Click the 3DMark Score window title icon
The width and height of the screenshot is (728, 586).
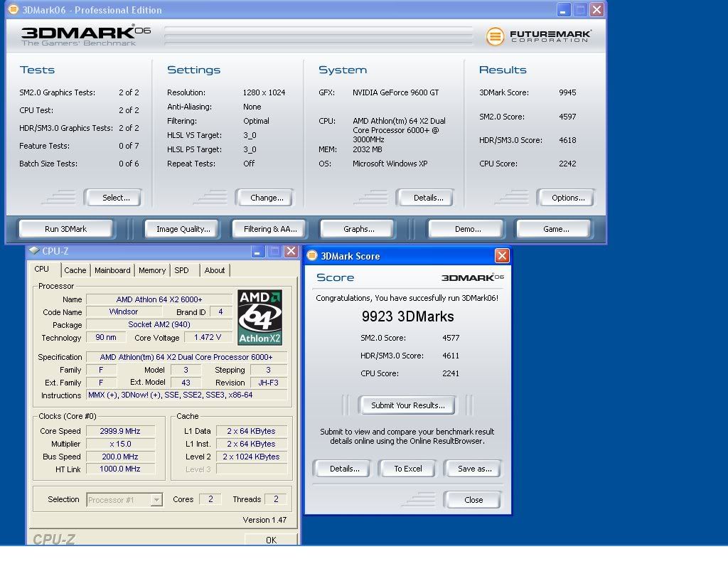click(x=312, y=255)
